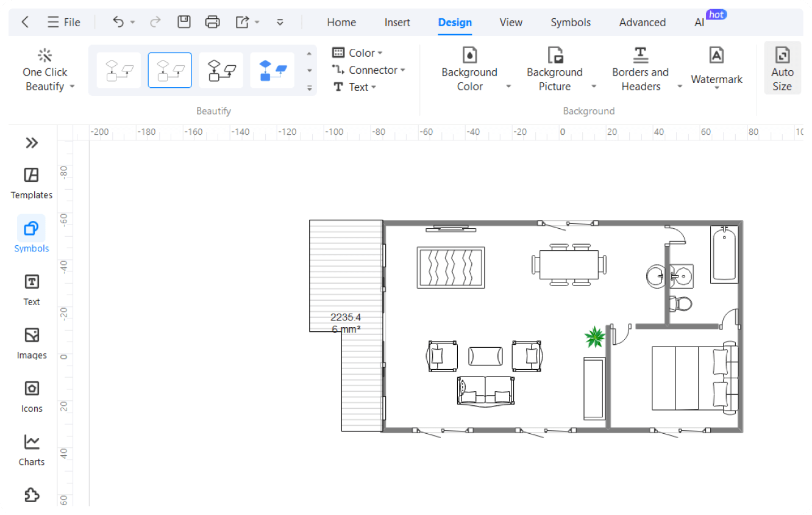The height and width of the screenshot is (515, 812).
Task: Open the Text sidebar panel
Action: tap(31, 290)
